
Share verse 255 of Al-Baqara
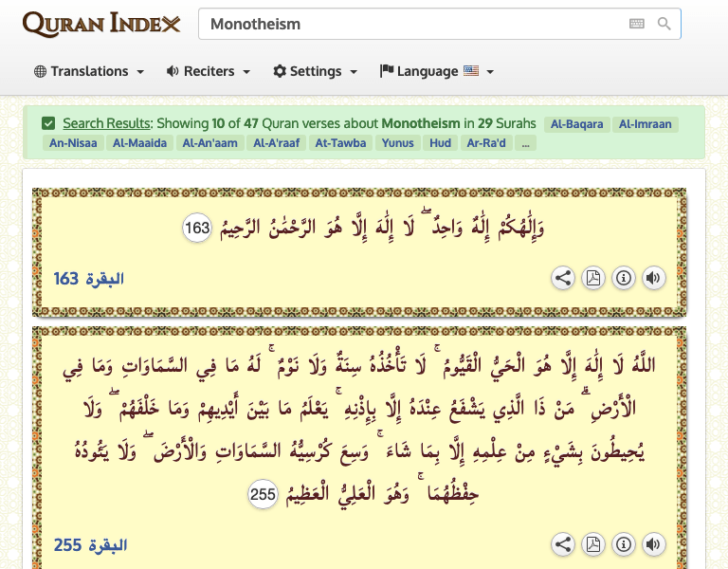563,544
